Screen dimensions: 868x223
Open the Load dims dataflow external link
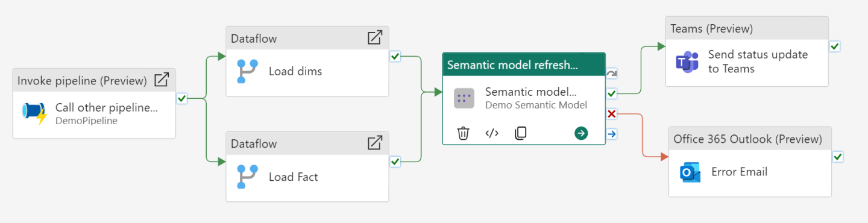tap(375, 38)
